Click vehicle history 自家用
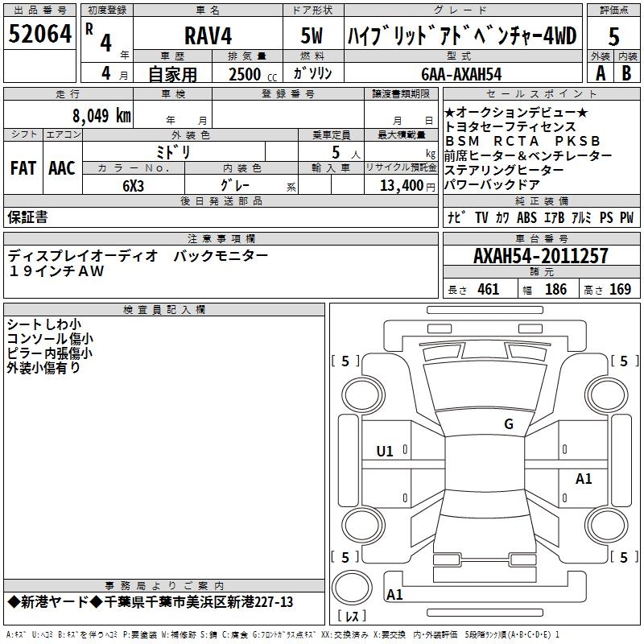 click(x=172, y=74)
